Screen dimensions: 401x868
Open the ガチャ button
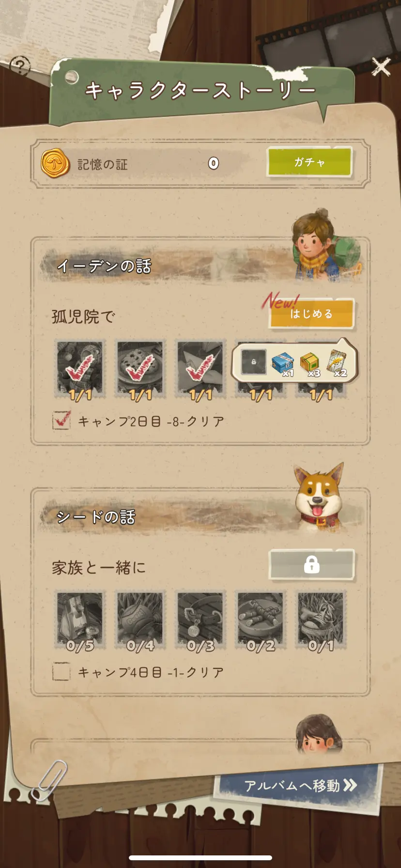pyautogui.click(x=309, y=162)
